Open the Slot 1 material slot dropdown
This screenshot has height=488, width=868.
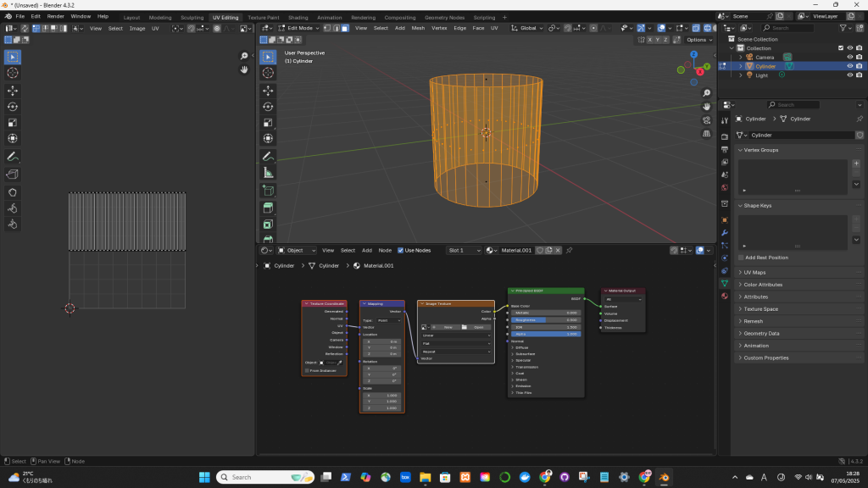(x=465, y=251)
